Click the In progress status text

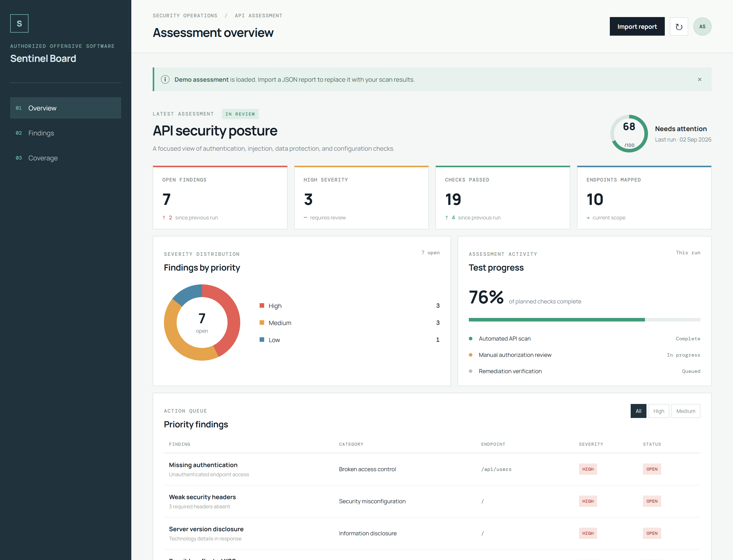point(683,355)
